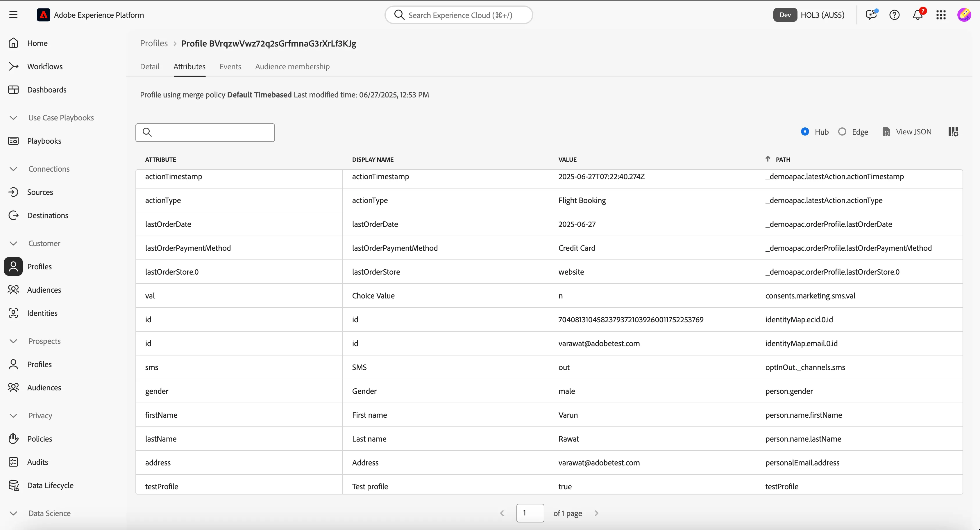Go to next page arrow
The width and height of the screenshot is (980, 530).
[596, 513]
